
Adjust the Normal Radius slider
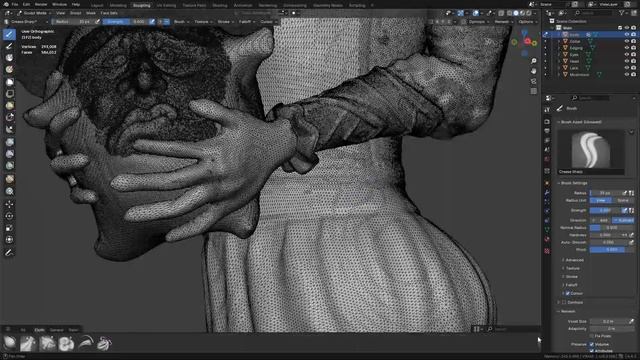coord(611,227)
